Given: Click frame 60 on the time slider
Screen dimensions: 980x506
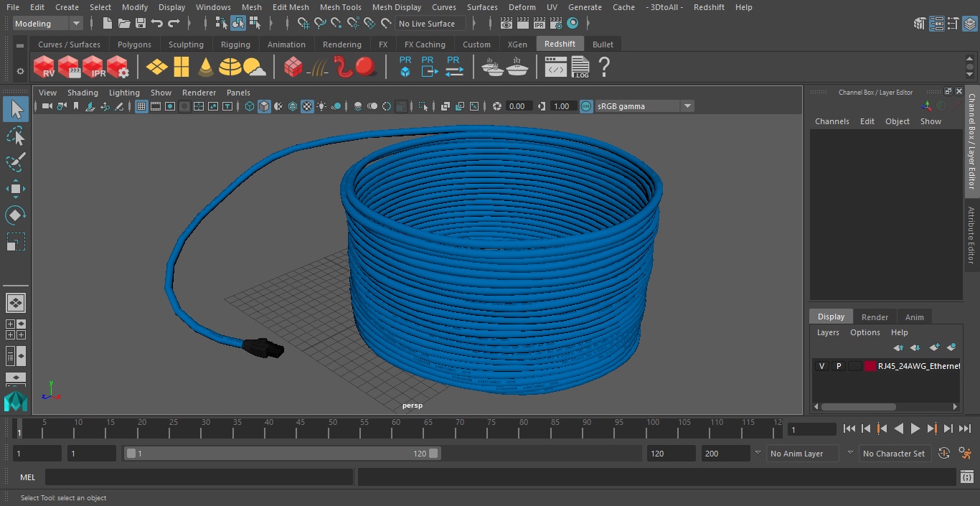Looking at the screenshot, I should pyautogui.click(x=396, y=428).
